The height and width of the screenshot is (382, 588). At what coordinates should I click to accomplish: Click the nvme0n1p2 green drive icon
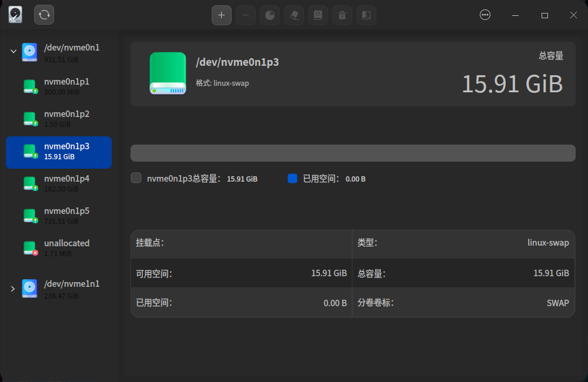30,119
